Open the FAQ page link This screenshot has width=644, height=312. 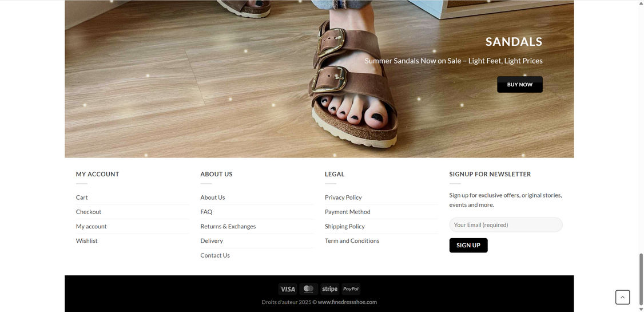[x=206, y=212]
